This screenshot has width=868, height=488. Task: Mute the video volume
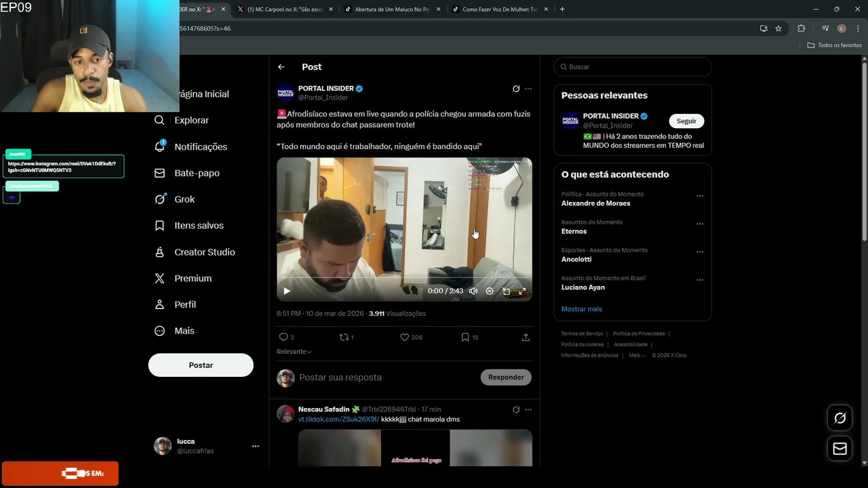[x=473, y=291]
